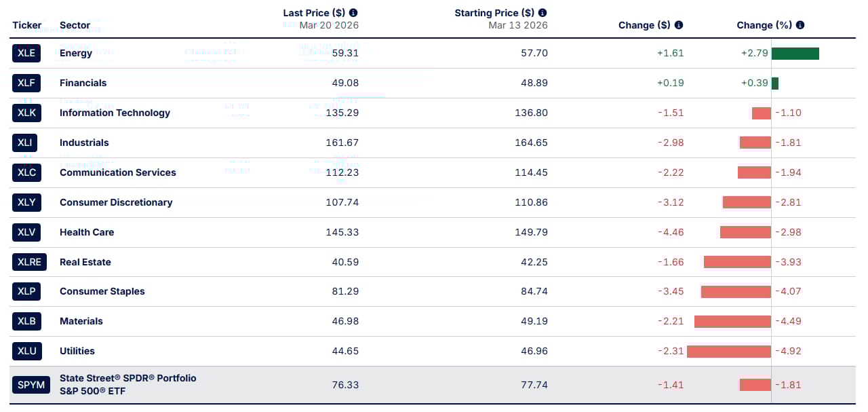Open the Information Technology sector link

click(115, 113)
